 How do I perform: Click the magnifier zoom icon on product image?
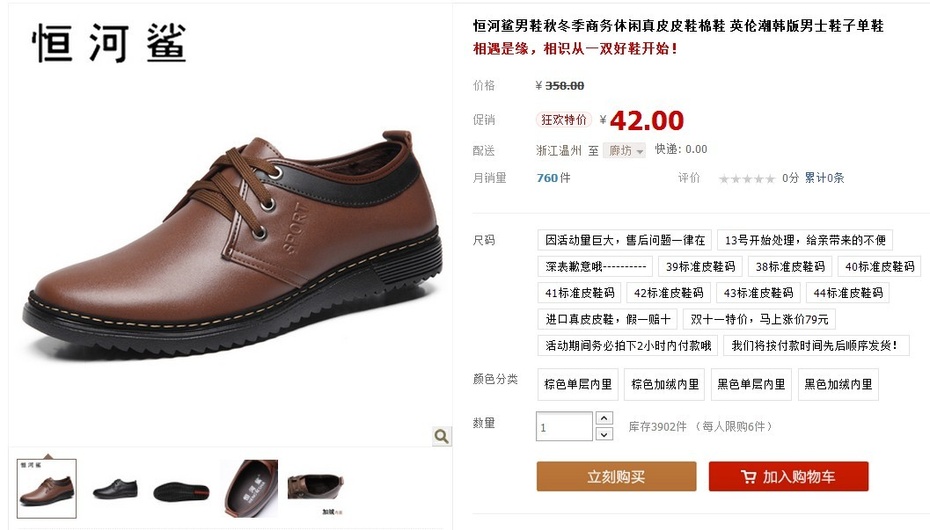coord(441,436)
